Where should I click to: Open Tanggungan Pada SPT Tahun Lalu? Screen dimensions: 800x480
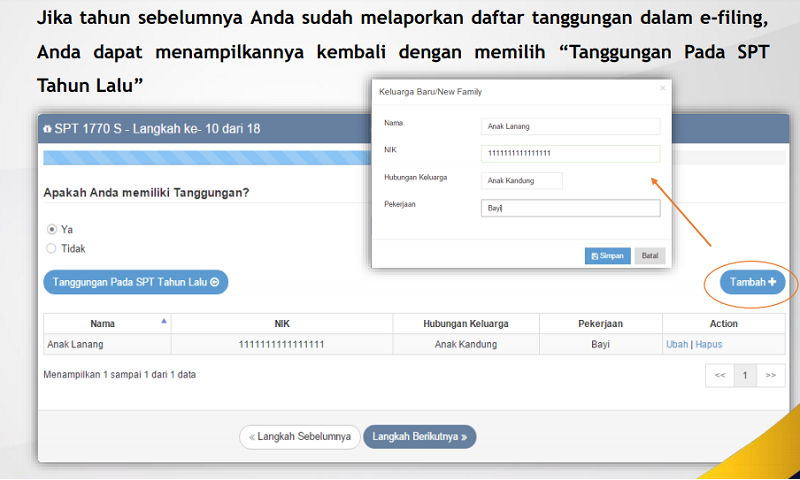136,282
